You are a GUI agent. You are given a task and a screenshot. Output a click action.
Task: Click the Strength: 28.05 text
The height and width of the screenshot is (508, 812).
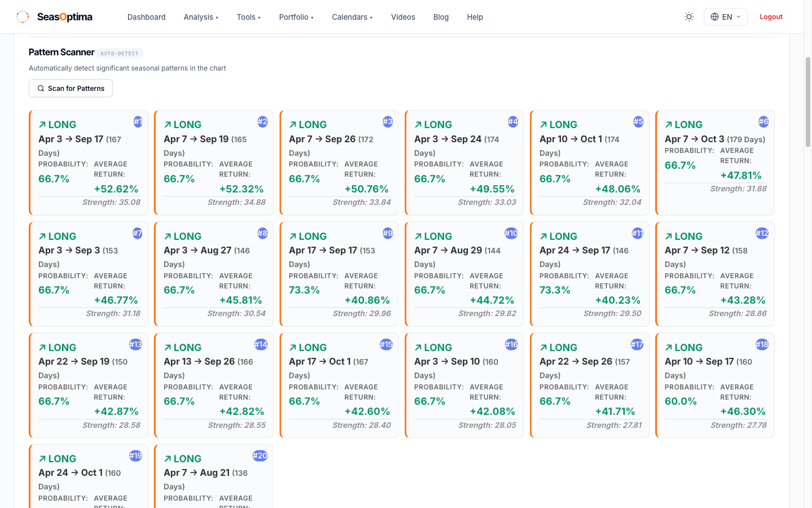(x=487, y=425)
